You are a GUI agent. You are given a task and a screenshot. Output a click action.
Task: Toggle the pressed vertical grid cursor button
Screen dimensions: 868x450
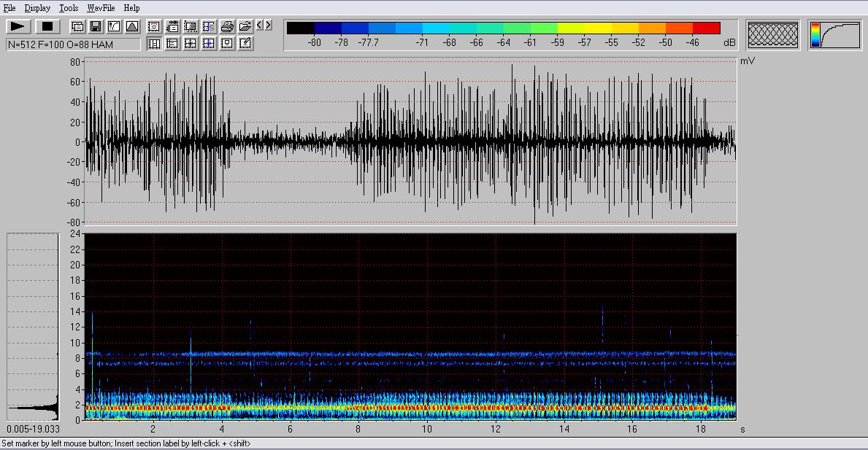click(154, 44)
